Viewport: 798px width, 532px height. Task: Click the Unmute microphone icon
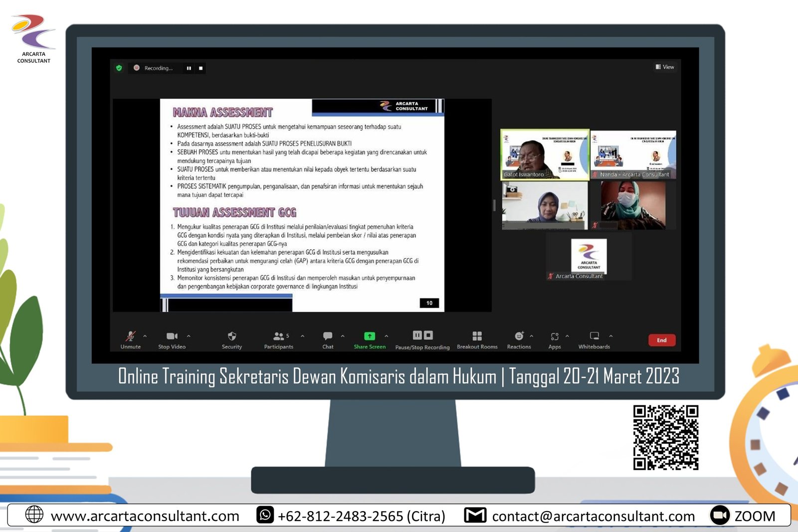[x=130, y=337]
